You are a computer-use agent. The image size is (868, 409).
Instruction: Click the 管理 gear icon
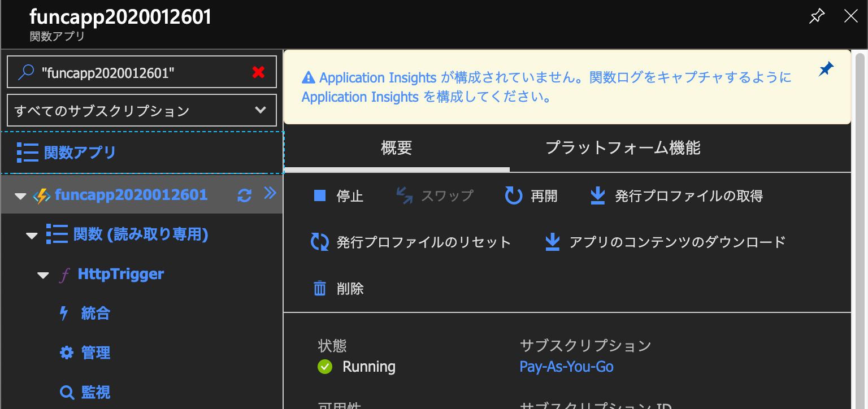tap(67, 353)
